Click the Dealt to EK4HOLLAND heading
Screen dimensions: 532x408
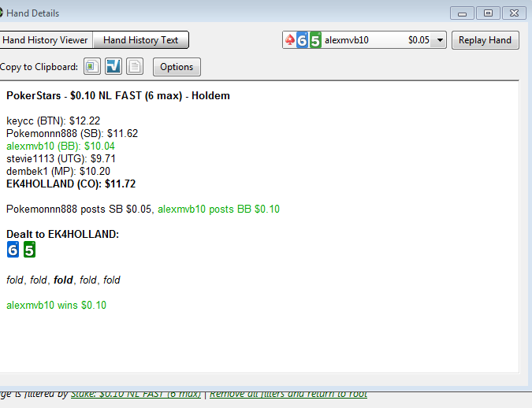click(x=63, y=234)
